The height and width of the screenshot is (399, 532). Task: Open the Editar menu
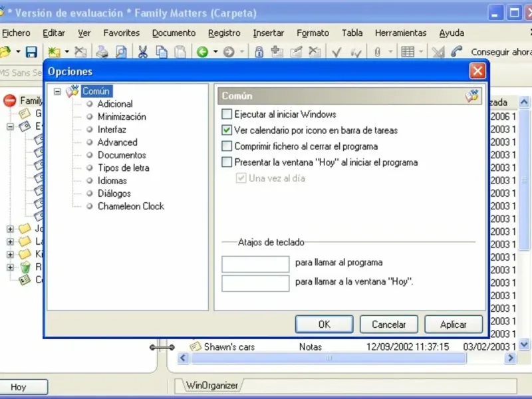point(54,33)
